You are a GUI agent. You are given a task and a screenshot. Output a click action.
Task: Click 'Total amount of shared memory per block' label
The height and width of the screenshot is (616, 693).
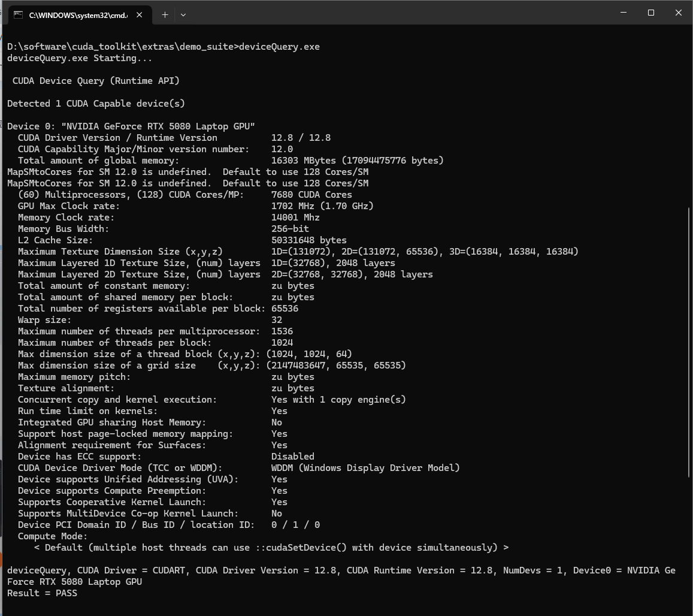click(x=126, y=298)
